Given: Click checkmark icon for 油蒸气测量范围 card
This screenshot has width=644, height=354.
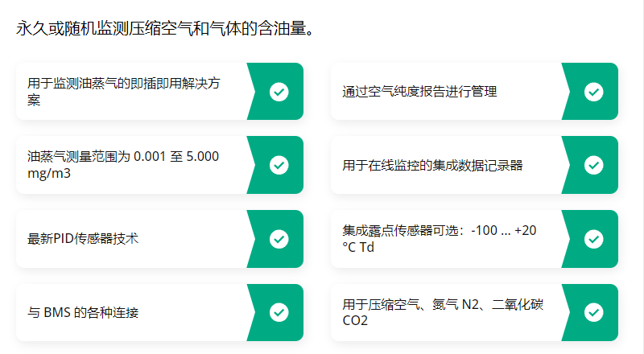Looking at the screenshot, I should [279, 165].
